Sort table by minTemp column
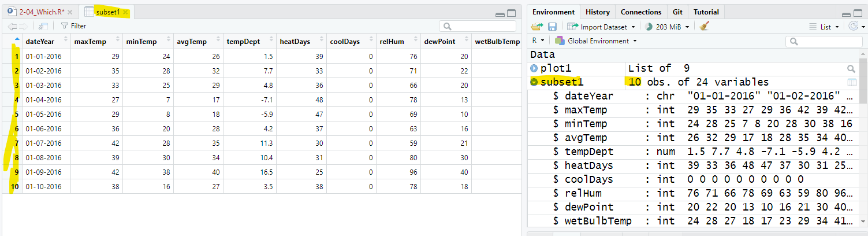868x236 pixels. point(148,41)
